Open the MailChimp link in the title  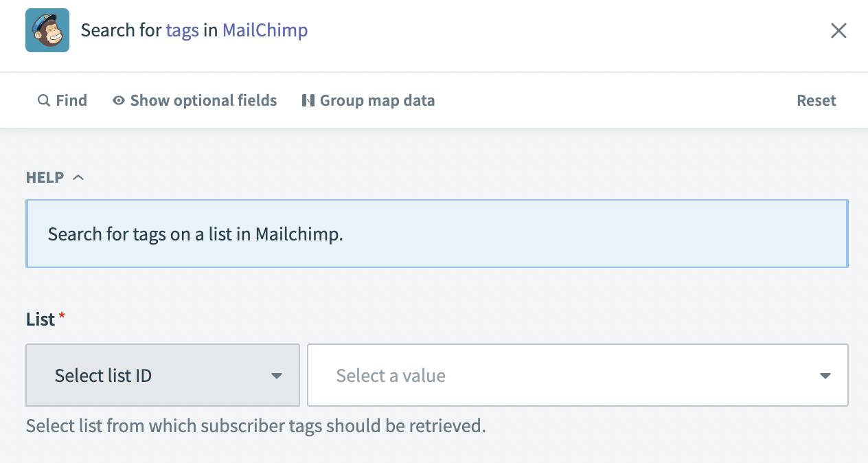click(264, 30)
